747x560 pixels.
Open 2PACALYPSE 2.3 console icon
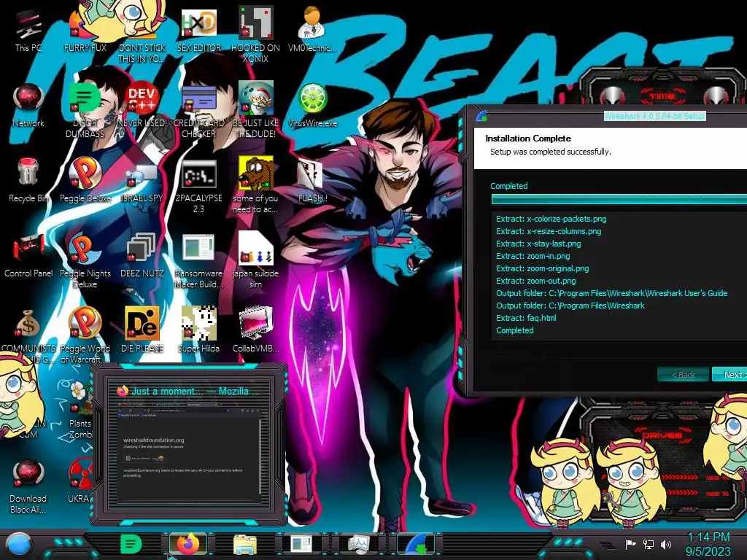(x=199, y=186)
